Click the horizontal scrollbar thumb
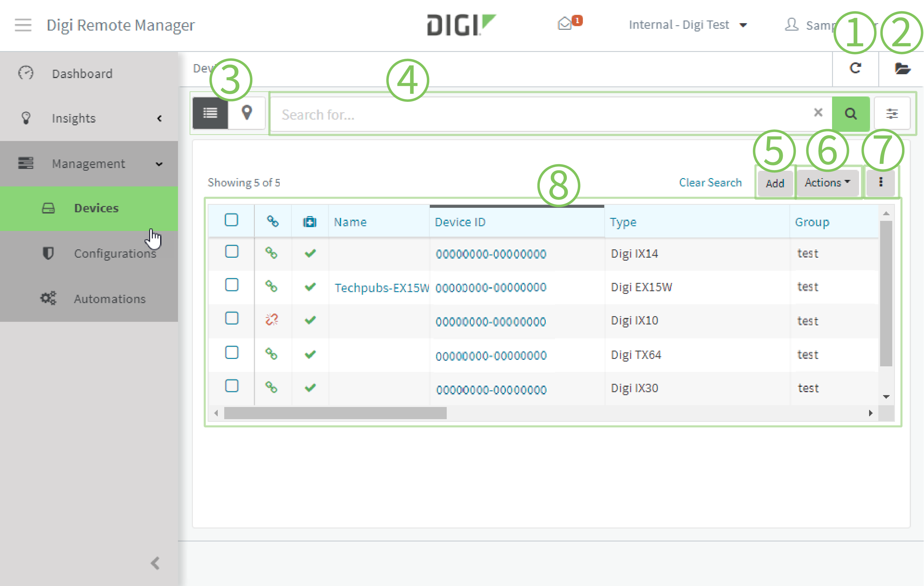Viewport: 924px width, 586px height. click(x=335, y=413)
